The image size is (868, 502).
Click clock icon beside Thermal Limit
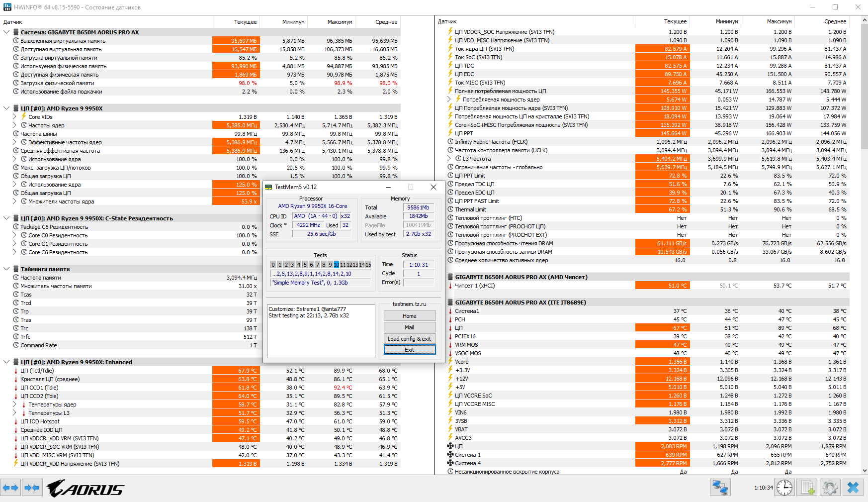(450, 209)
